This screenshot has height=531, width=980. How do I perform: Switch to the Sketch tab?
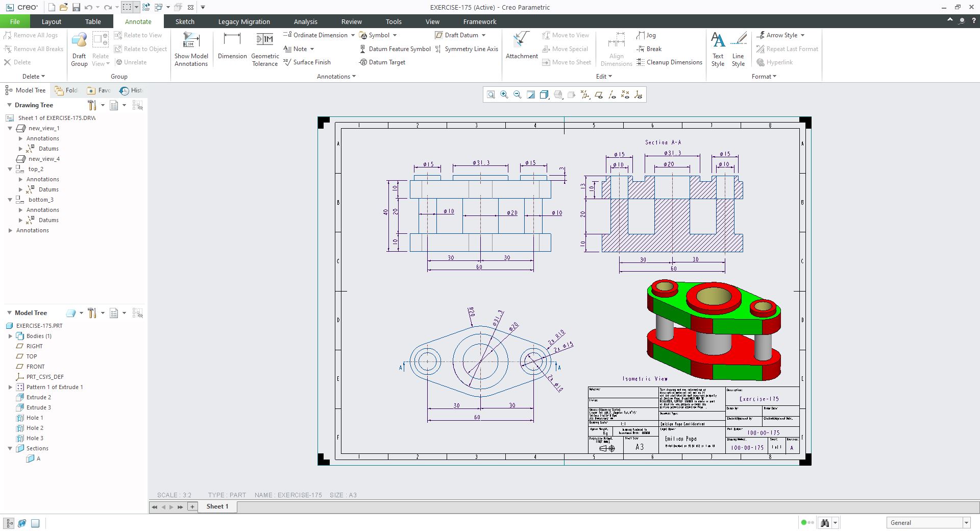click(x=185, y=21)
